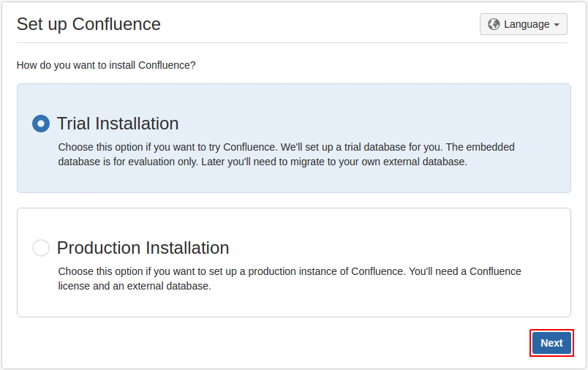
Task: Select the Production Installation radio button
Action: [x=41, y=248]
